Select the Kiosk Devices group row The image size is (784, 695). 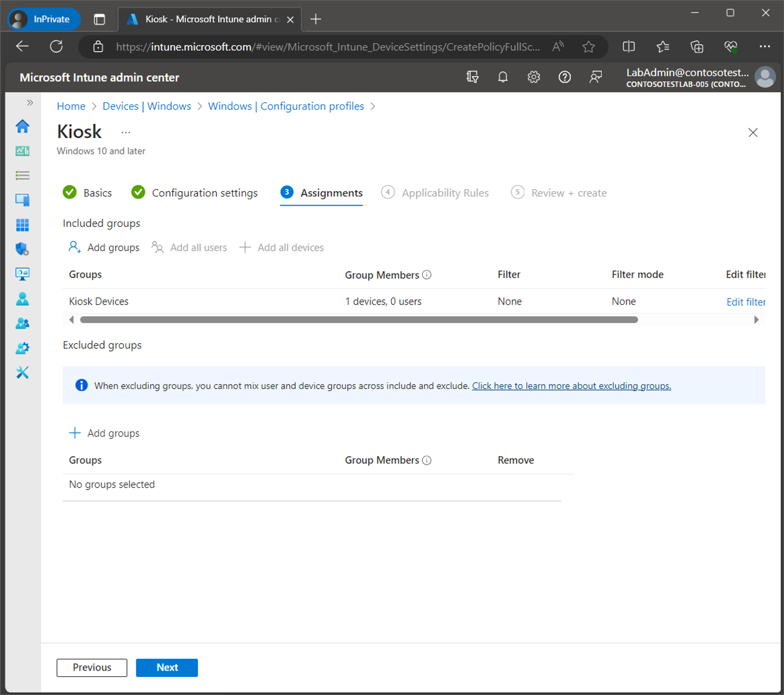click(x=414, y=301)
